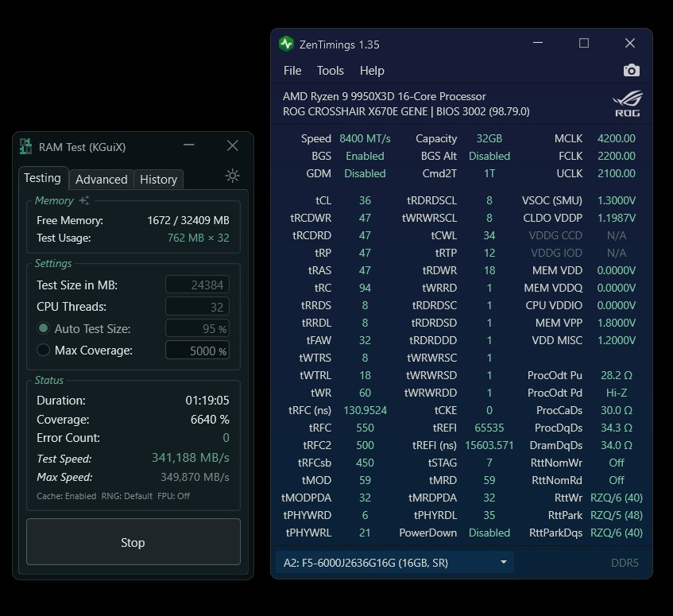This screenshot has height=616, width=673.
Task: Click the PowerDown Disabled value
Action: coord(489,533)
